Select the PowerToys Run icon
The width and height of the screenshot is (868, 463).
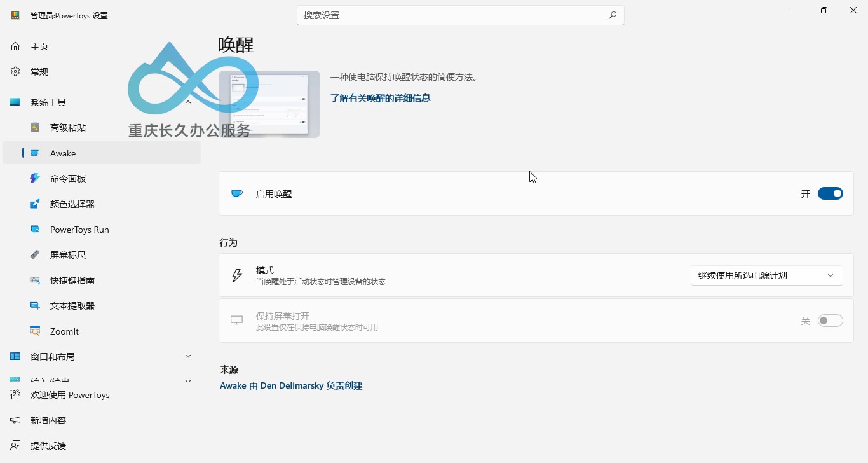tap(35, 230)
